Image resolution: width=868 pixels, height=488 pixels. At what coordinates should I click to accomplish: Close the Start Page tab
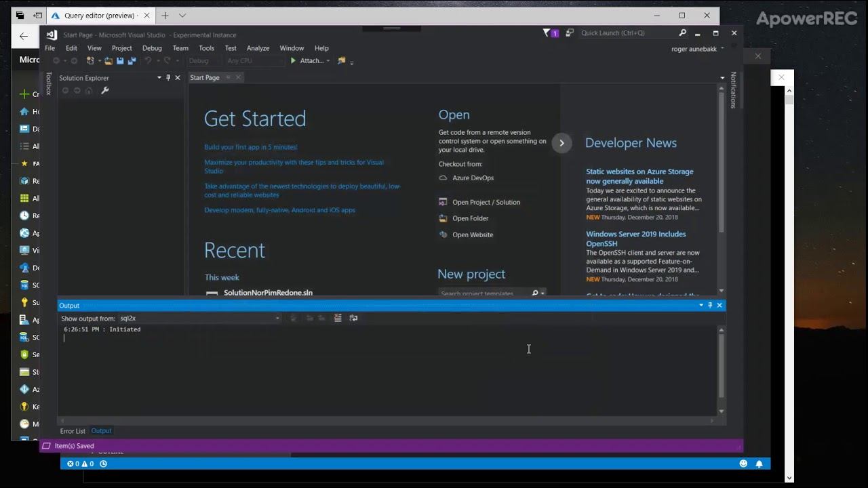[238, 77]
